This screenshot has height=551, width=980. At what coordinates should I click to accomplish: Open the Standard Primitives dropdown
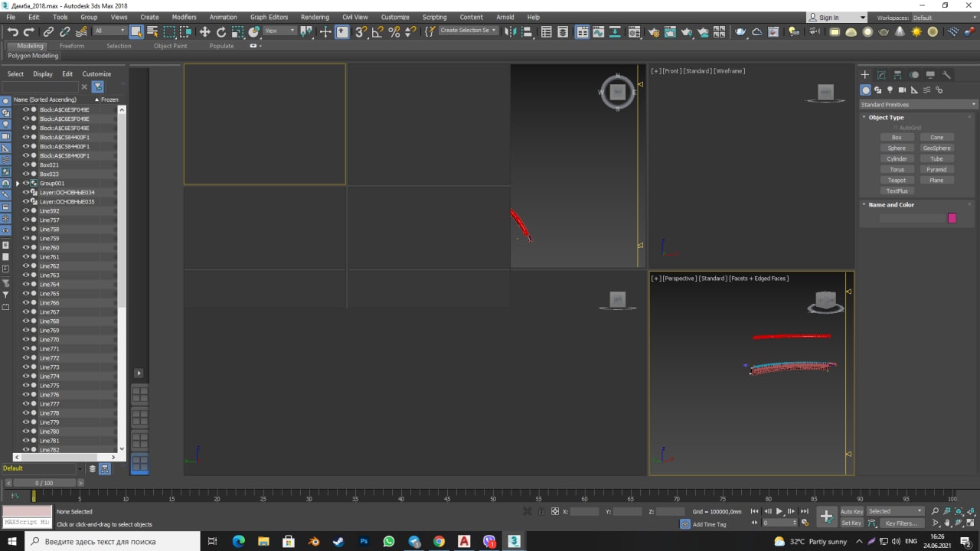click(x=918, y=105)
